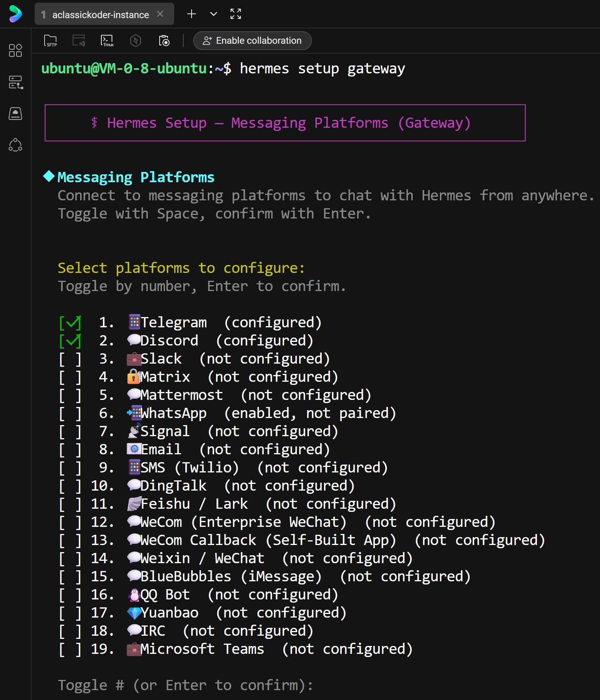This screenshot has width=600, height=700.
Task: Click the Telegram emoji icon
Action: 134,322
